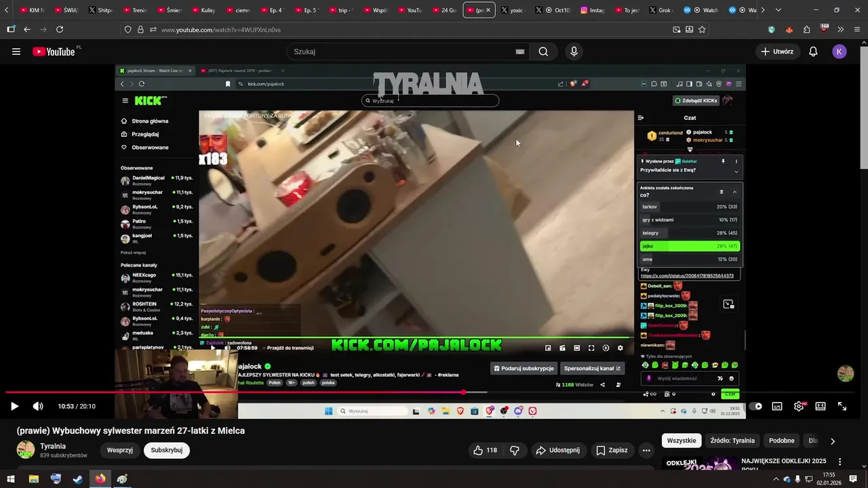Play the video with the play button

pyautogui.click(x=14, y=406)
